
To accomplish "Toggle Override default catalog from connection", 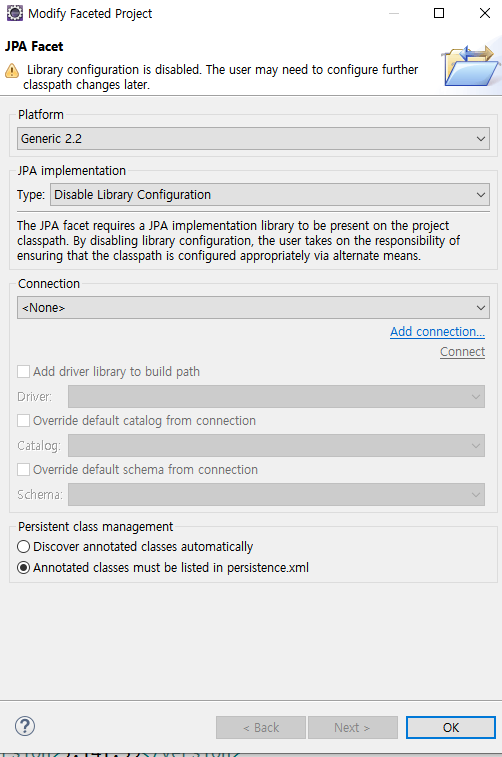I will point(23,421).
